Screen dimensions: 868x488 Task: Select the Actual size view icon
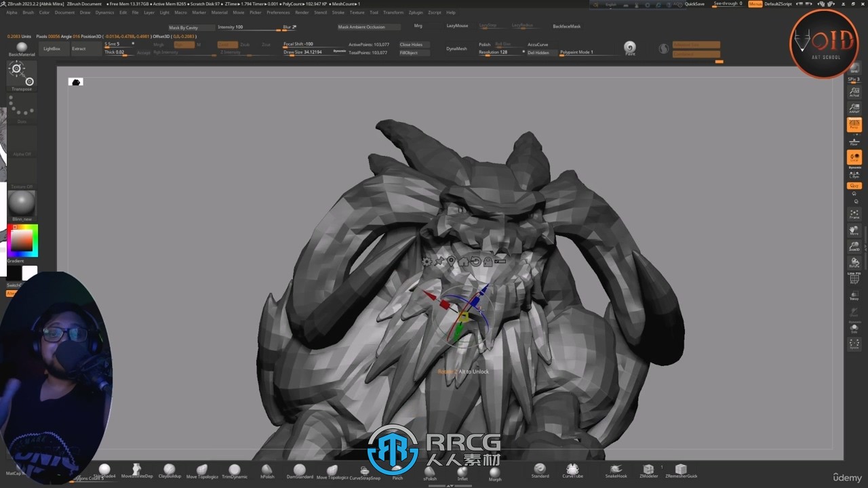(854, 91)
